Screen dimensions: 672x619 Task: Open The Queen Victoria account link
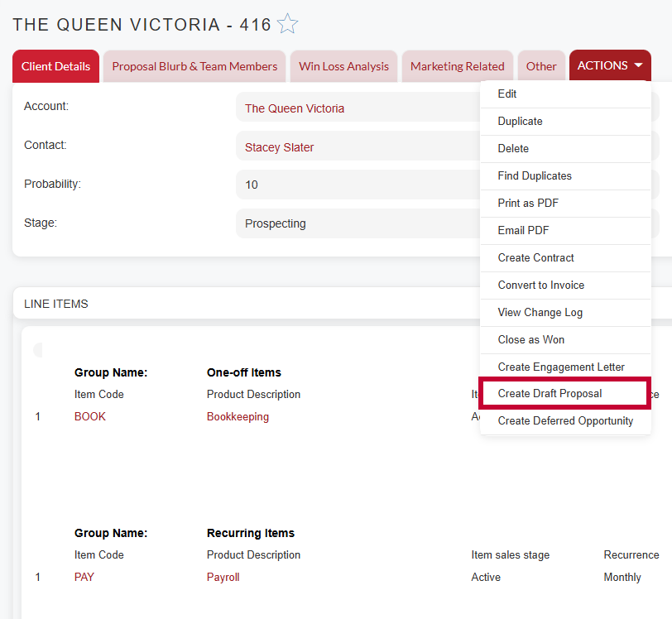pyautogui.click(x=295, y=109)
